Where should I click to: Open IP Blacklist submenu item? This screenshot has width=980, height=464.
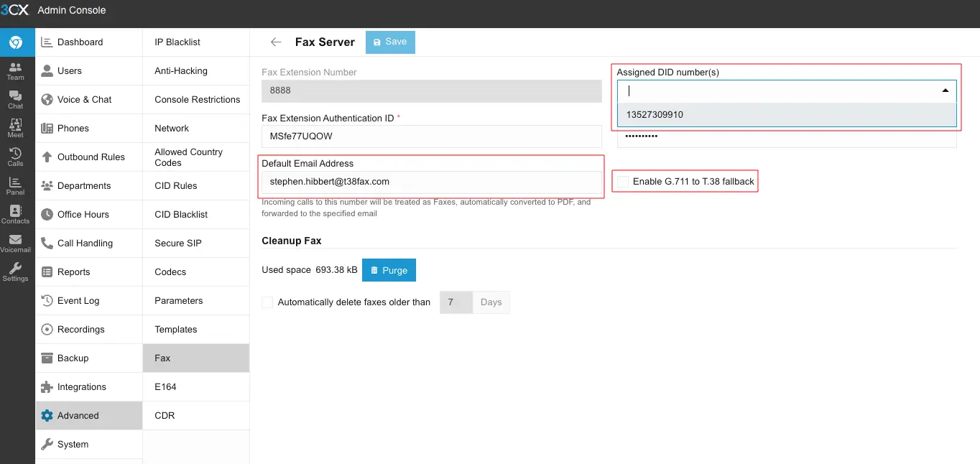[x=177, y=42]
